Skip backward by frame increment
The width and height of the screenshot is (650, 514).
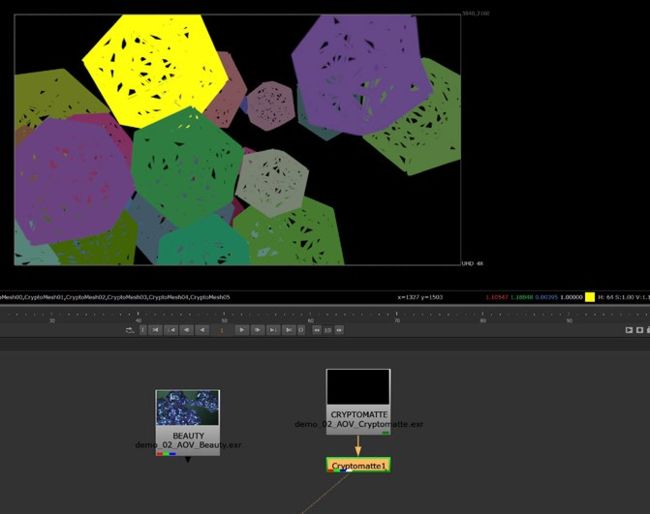pos(316,329)
